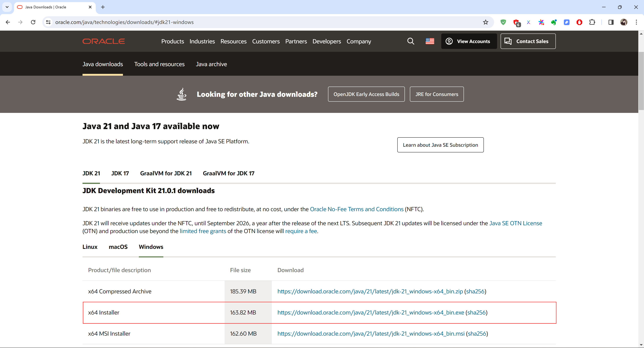Click OpenJDK Early Access Builds
This screenshot has width=644, height=348.
[x=366, y=94]
